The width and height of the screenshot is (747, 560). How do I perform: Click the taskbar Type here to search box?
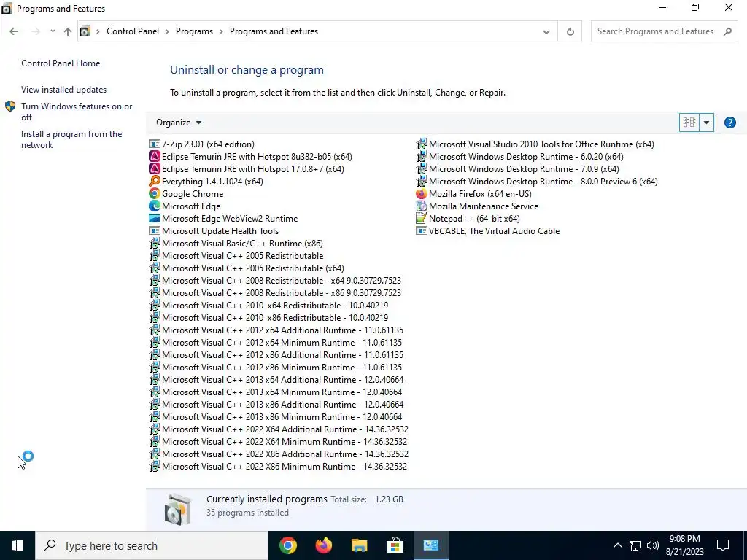tap(152, 545)
